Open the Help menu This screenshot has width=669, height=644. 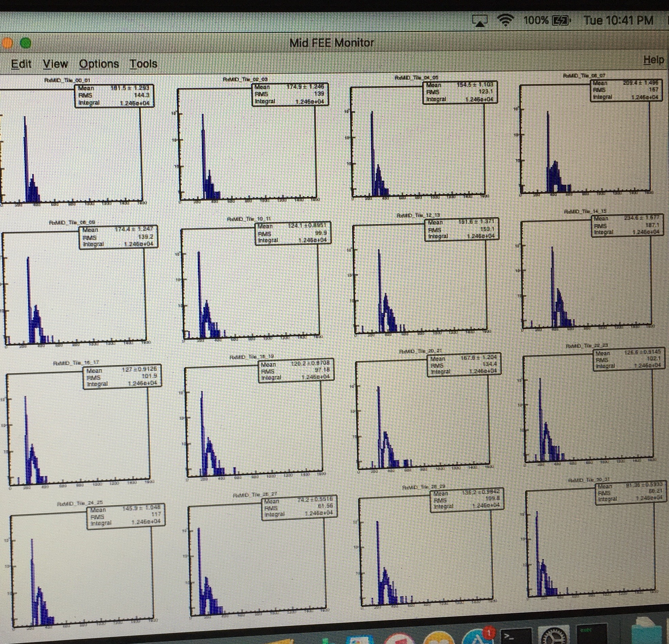click(x=653, y=60)
